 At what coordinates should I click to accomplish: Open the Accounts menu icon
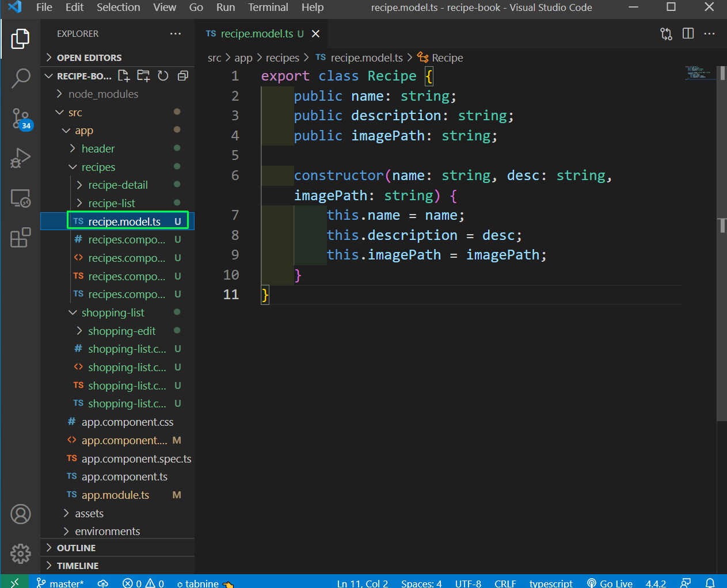20,514
